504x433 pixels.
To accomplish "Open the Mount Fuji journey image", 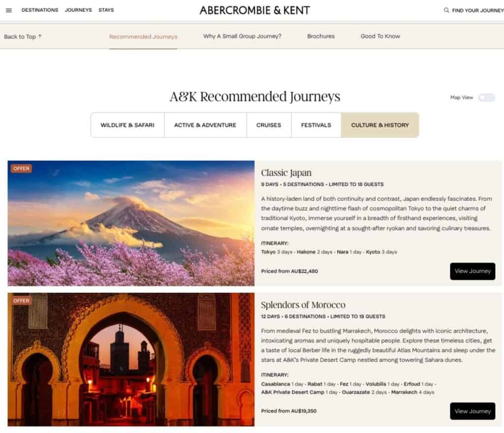I will pos(131,223).
